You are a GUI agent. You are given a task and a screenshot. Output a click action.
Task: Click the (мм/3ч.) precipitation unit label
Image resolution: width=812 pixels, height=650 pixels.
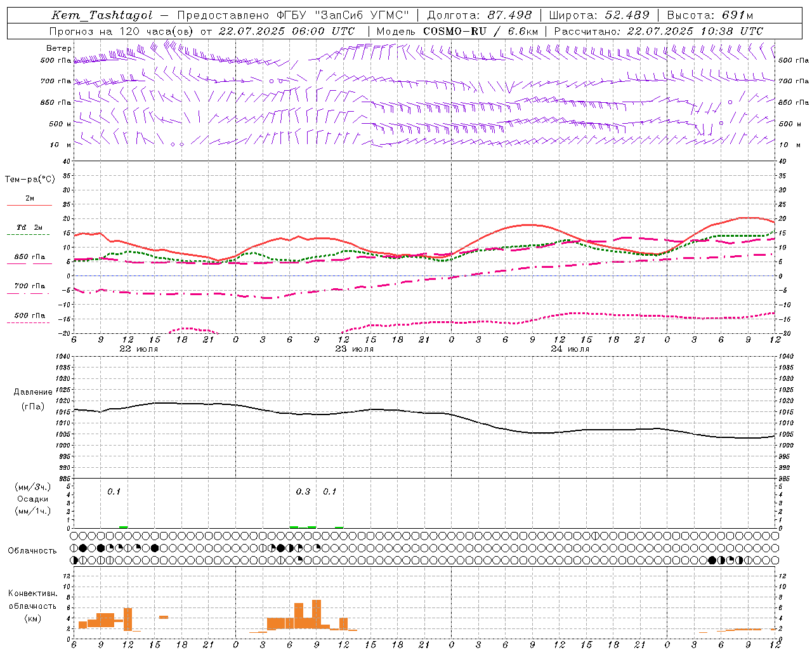[x=33, y=487]
